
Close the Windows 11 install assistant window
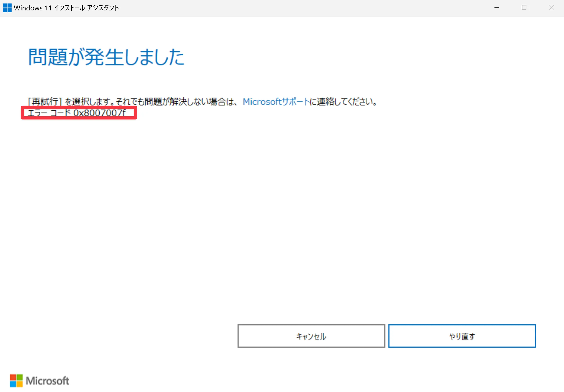click(551, 8)
